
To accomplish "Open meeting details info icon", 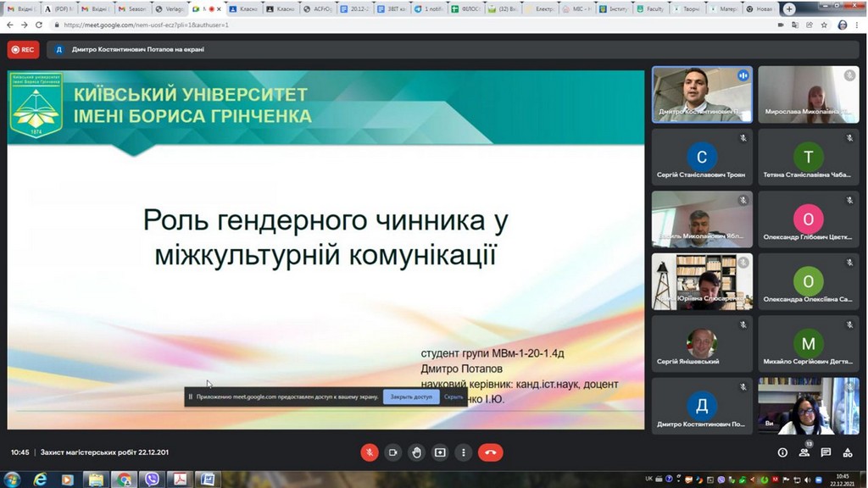I will [x=782, y=452].
